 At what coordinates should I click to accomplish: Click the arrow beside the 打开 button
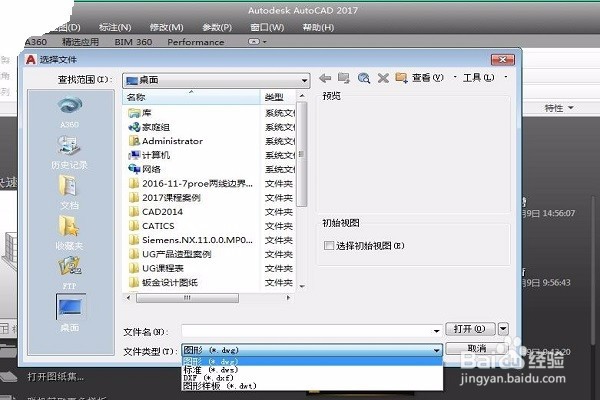pos(504,329)
